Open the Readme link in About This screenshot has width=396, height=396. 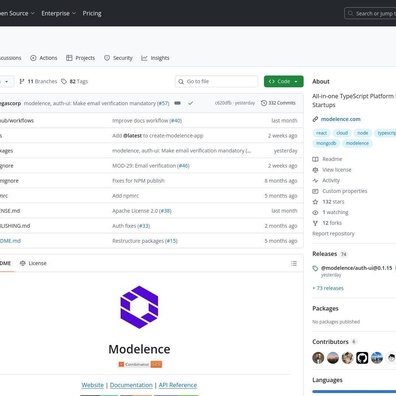point(332,159)
